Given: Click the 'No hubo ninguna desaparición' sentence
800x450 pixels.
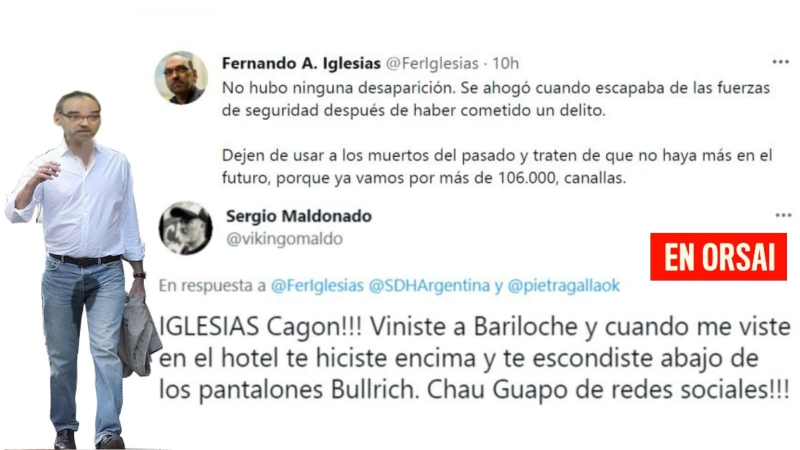Looking at the screenshot, I should (339, 88).
